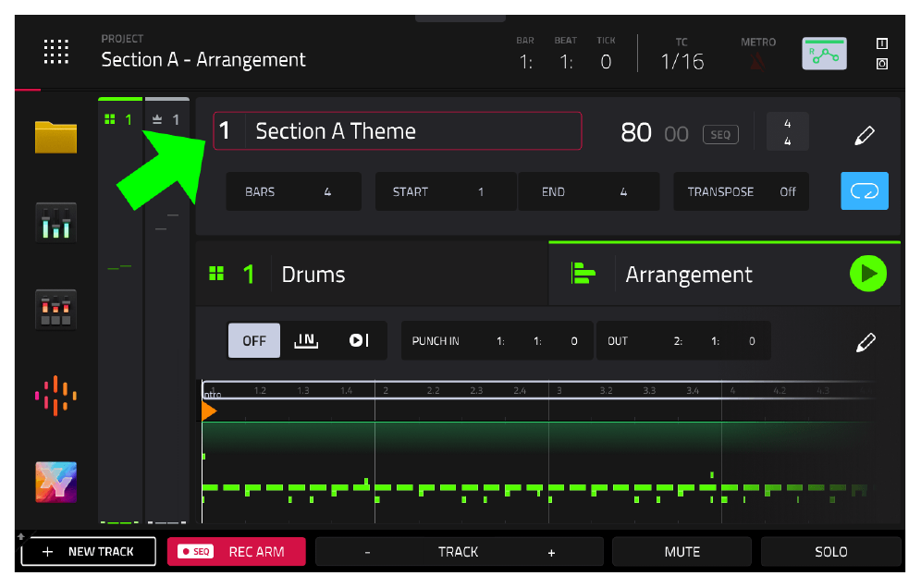Image resolution: width=921 pixels, height=588 pixels.
Task: Click the MUTE button
Action: pos(682,551)
